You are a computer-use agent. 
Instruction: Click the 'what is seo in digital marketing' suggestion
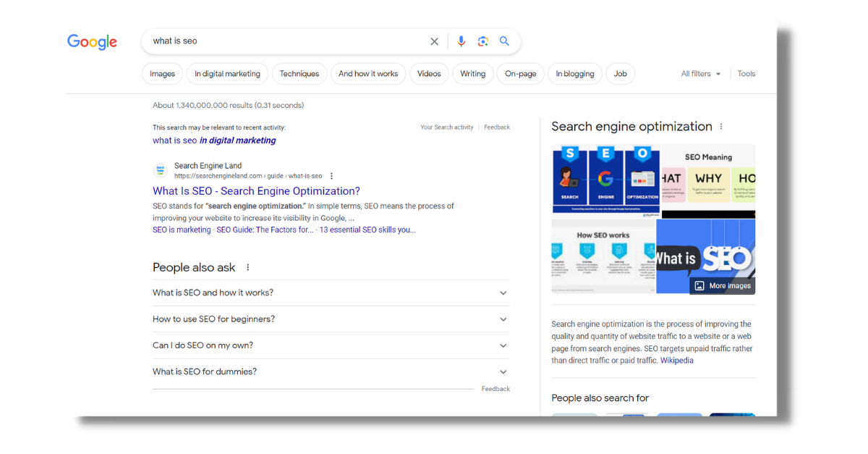click(213, 140)
